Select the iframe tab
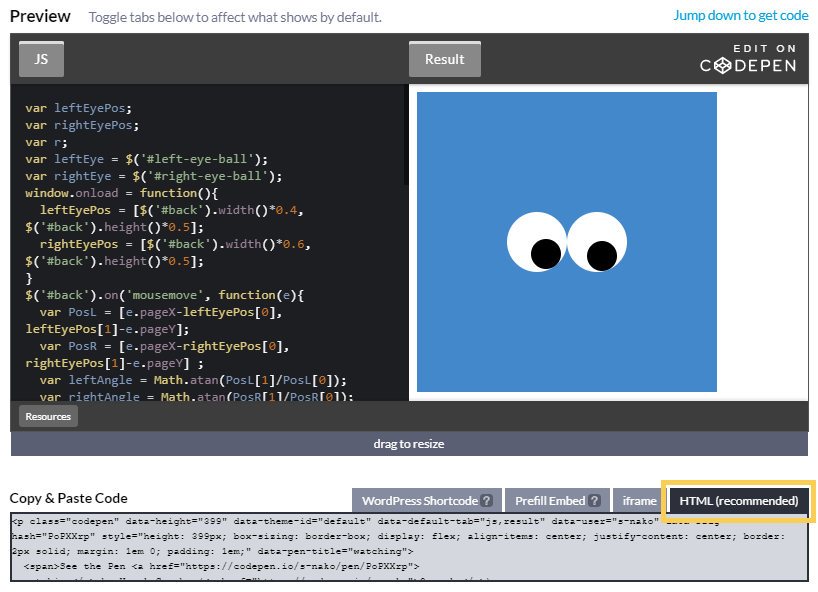This screenshot has height=592, width=818. (639, 501)
